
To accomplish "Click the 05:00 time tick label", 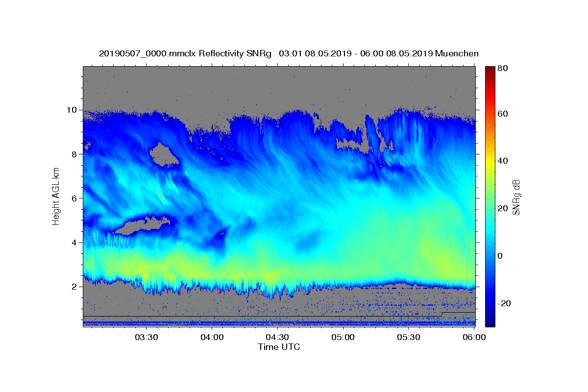I will [343, 338].
